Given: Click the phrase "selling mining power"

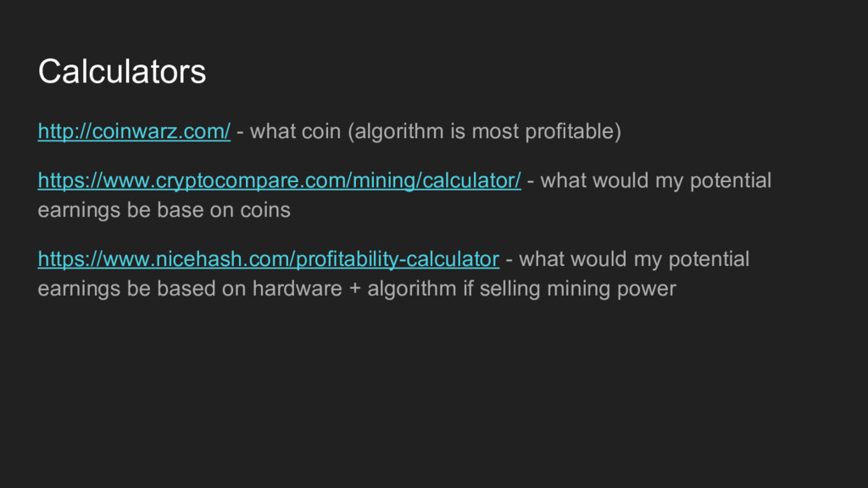Looking at the screenshot, I should click(x=578, y=289).
